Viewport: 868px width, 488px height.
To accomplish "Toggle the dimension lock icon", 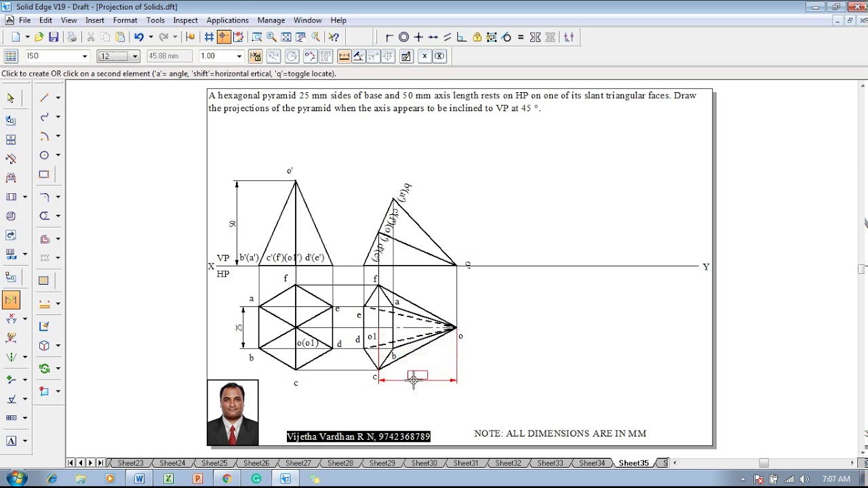I will pos(255,56).
